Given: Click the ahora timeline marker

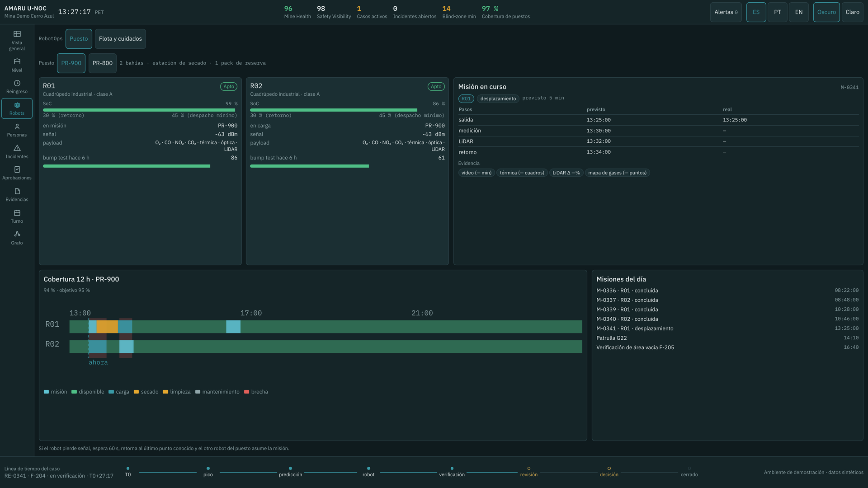Looking at the screenshot, I should pos(98,362).
